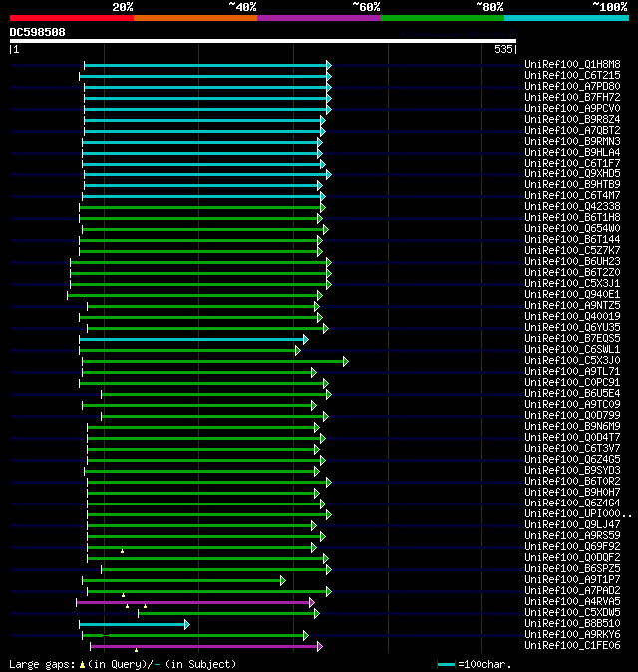638x672 pixels.
Task: Click the short green bar for UniRef100_A9T1P7
Action: pos(183,581)
